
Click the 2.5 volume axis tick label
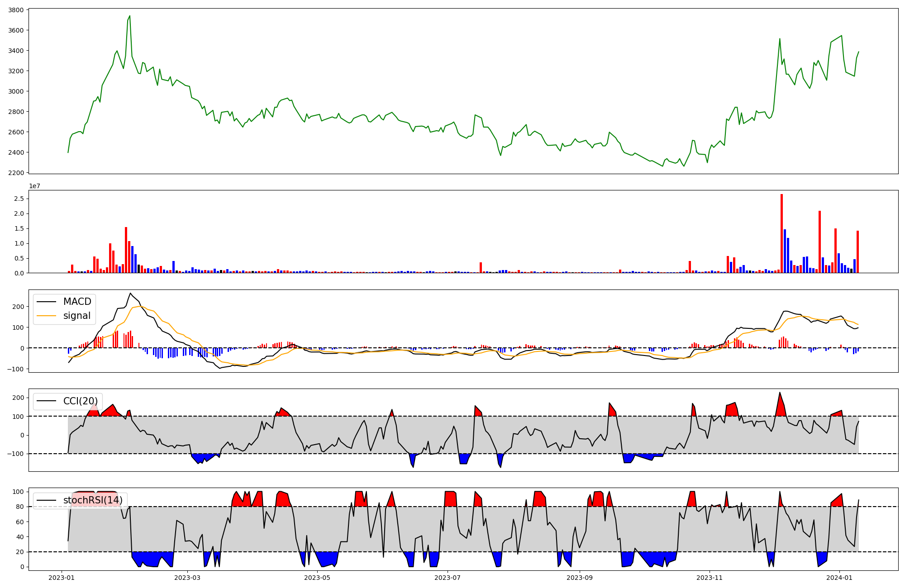pyautogui.click(x=19, y=199)
